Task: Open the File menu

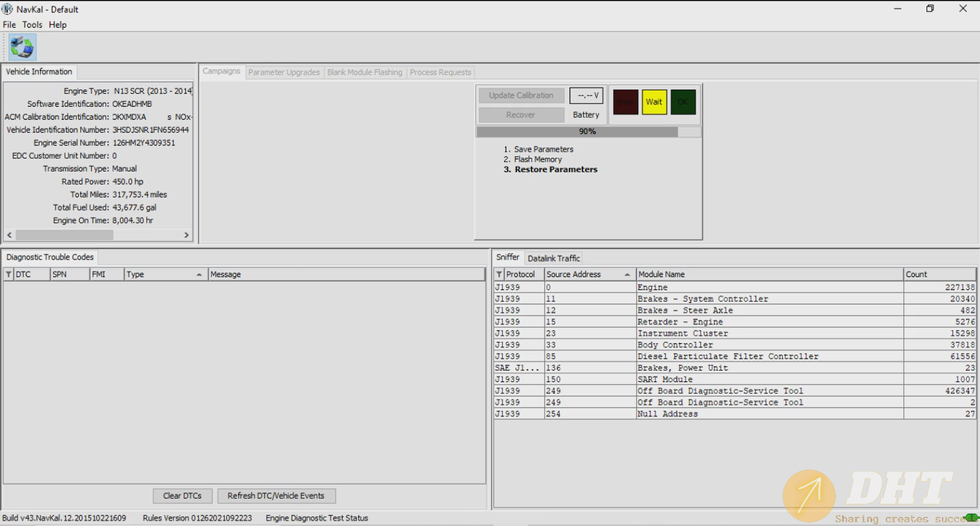Action: click(x=9, y=24)
